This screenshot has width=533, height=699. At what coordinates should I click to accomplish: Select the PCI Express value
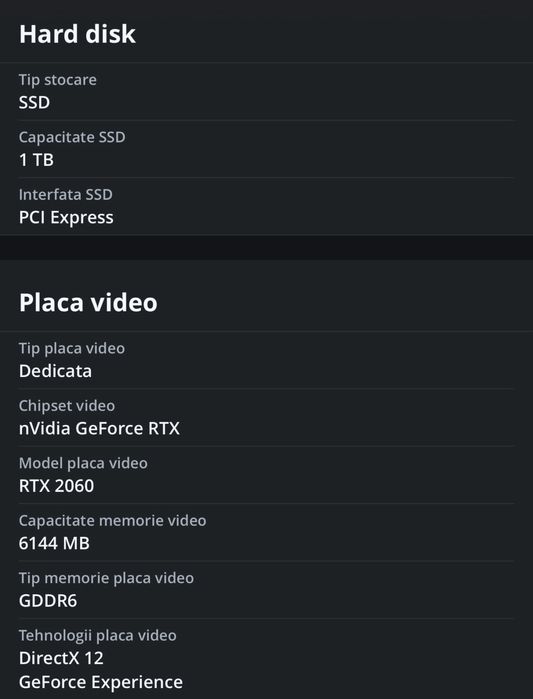click(66, 218)
